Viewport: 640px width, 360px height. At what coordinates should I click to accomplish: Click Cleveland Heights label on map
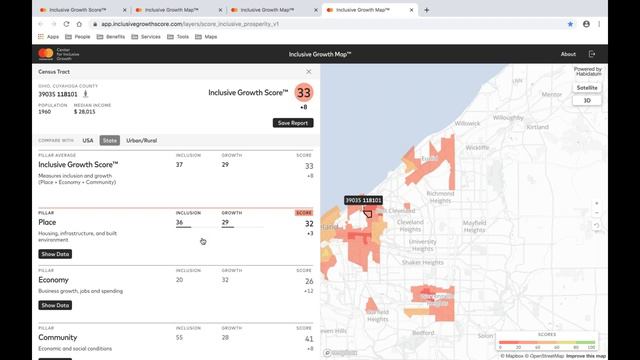[410, 226]
